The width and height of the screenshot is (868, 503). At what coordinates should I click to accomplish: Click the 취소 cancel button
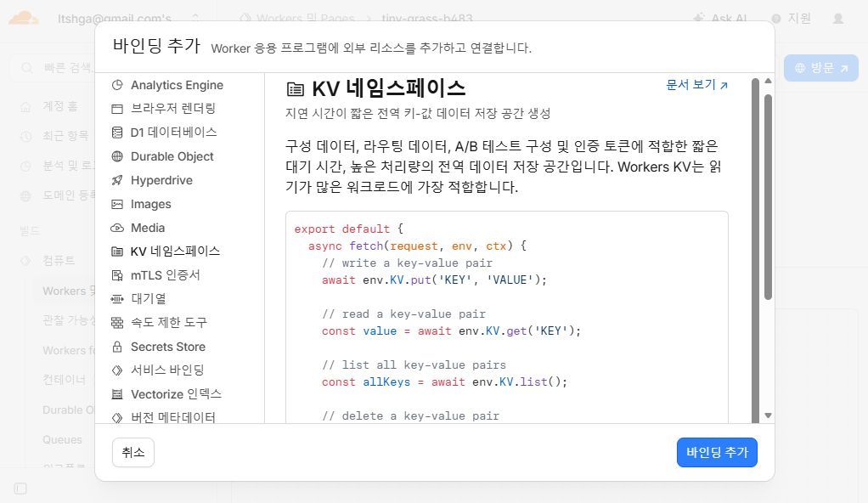click(132, 453)
